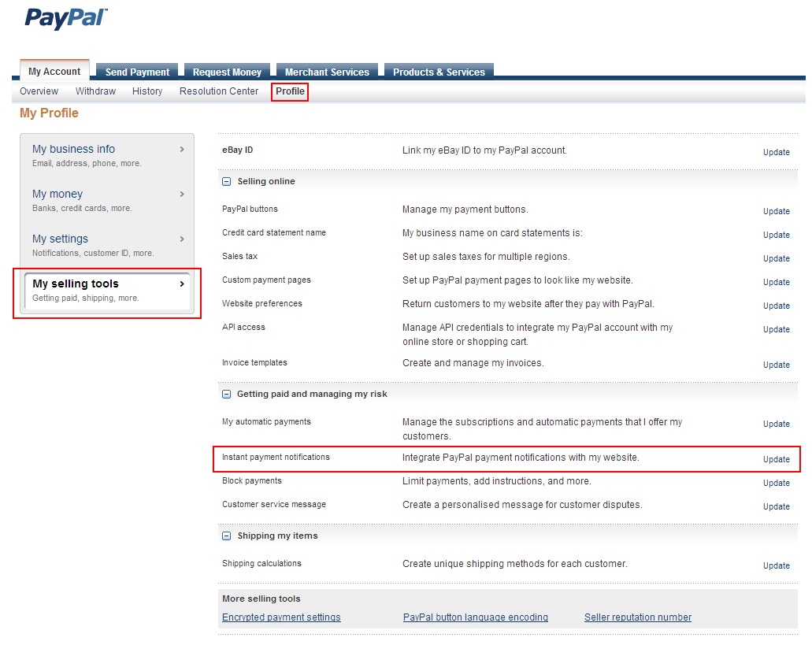812x645 pixels.
Task: Update Shipping calculations
Action: point(777,565)
